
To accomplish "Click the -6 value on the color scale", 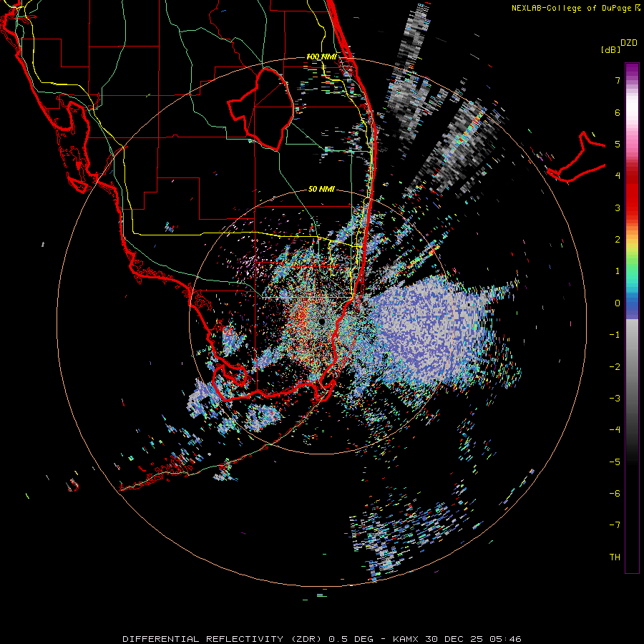I will 615,493.
